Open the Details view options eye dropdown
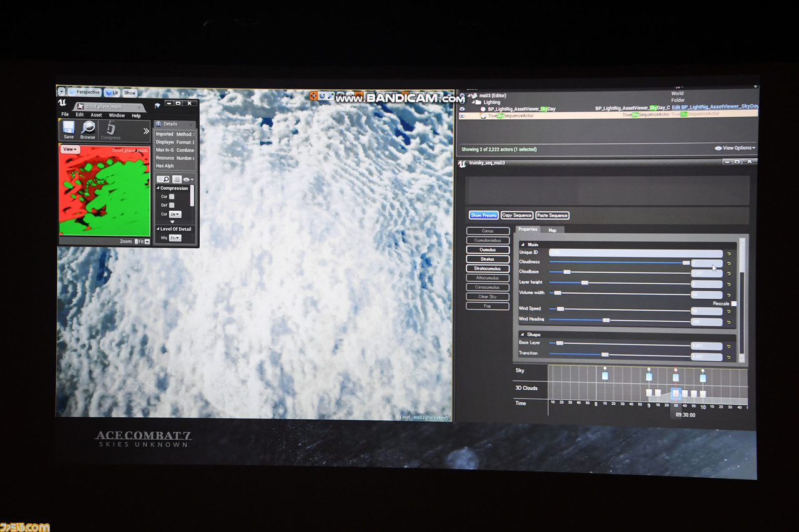 coord(188,180)
